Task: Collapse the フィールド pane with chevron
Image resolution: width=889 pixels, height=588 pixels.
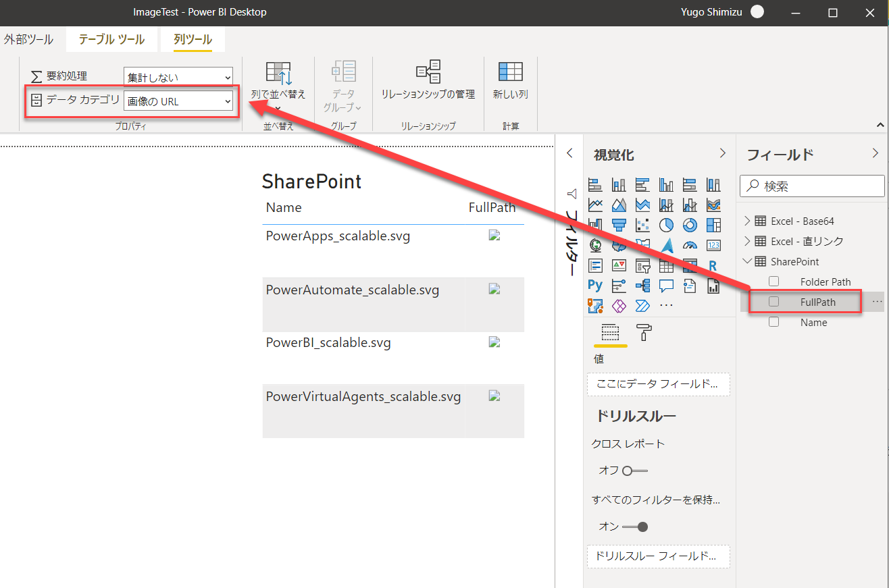Action: coord(875,153)
